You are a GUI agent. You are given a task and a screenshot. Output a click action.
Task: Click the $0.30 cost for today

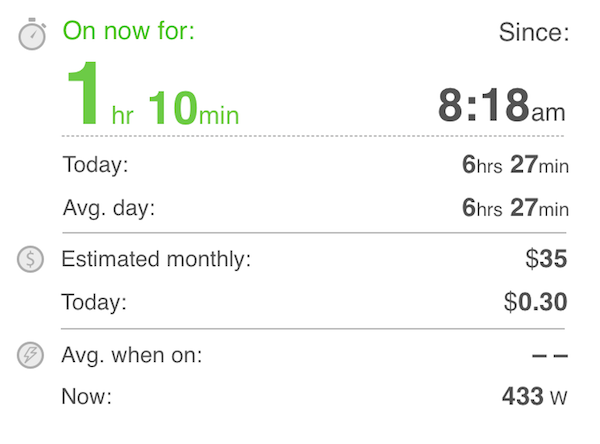pyautogui.click(x=536, y=302)
